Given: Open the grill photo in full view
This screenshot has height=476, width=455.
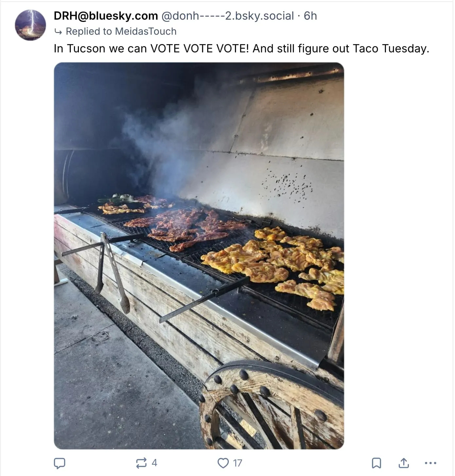Looking at the screenshot, I should click(x=199, y=256).
